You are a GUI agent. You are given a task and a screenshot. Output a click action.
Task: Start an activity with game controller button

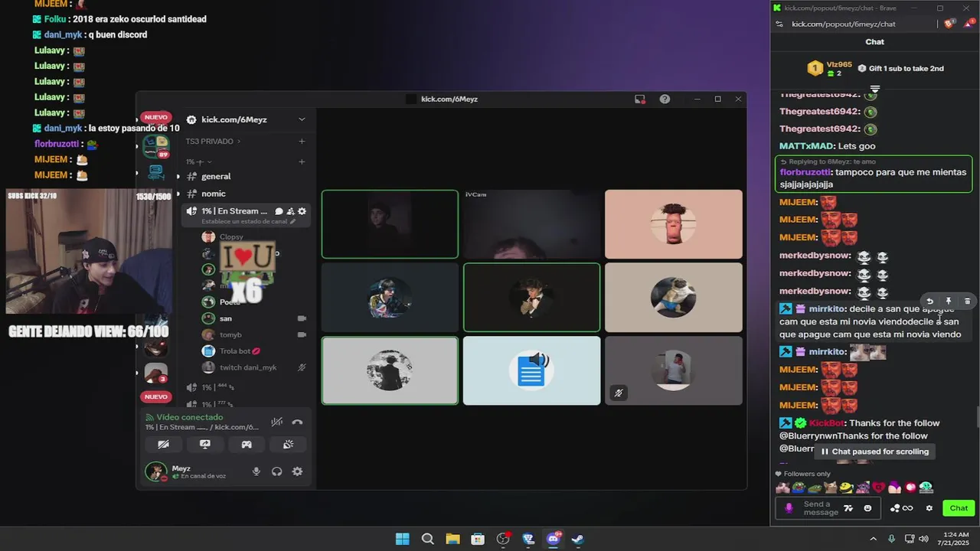247,444
